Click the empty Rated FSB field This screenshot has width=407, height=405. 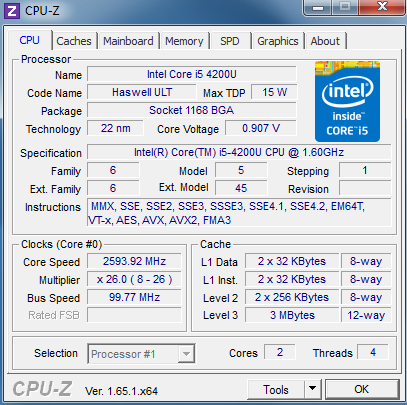(x=134, y=315)
